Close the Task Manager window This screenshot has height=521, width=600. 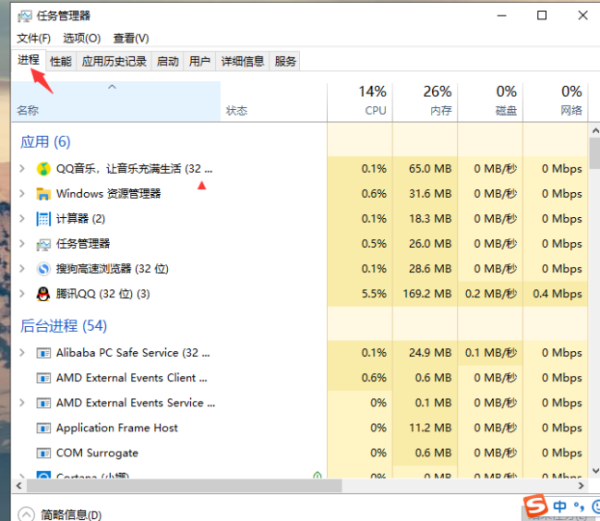(583, 16)
